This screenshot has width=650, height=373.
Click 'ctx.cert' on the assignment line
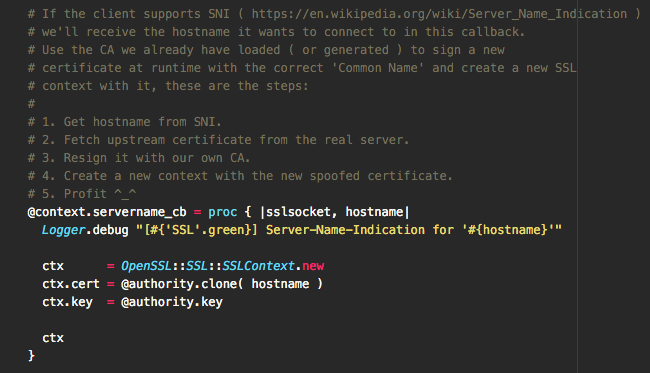pos(71,284)
